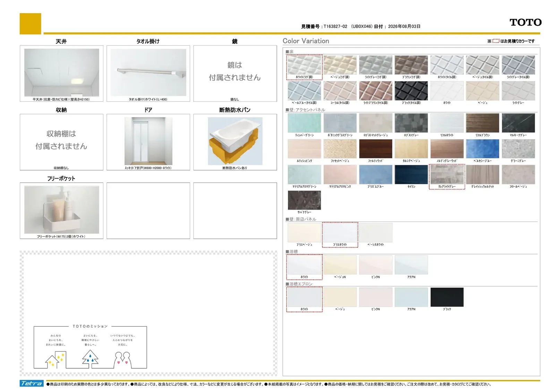Select the ベルセシーブルー accent panel swatch
Image resolution: width=555 pixels, height=392 pixels.
pos(483,149)
